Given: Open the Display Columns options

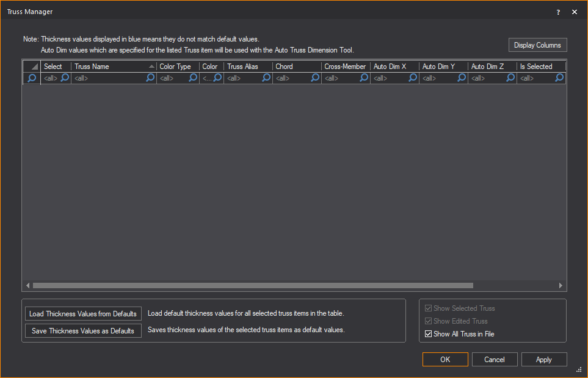Looking at the screenshot, I should (537, 45).
